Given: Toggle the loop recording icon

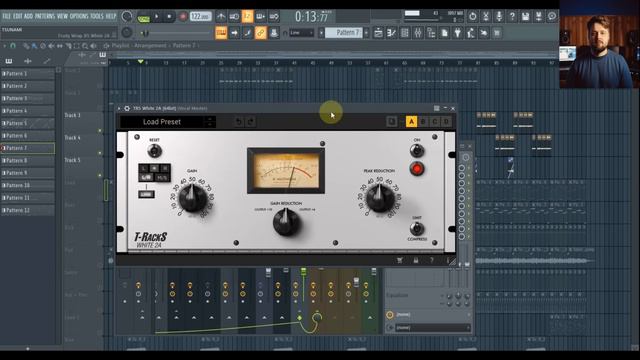Looking at the screenshot, I should coord(274,17).
